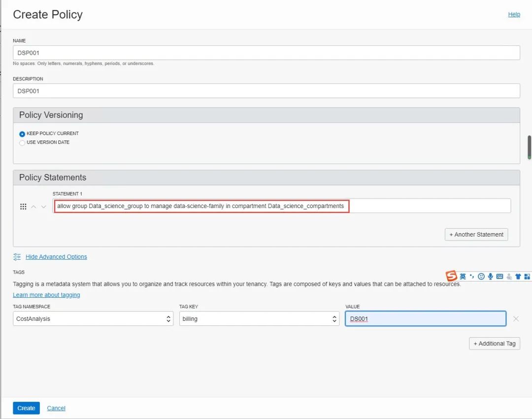Remove the billing tag row with X
The width and height of the screenshot is (532, 419).
(516, 319)
